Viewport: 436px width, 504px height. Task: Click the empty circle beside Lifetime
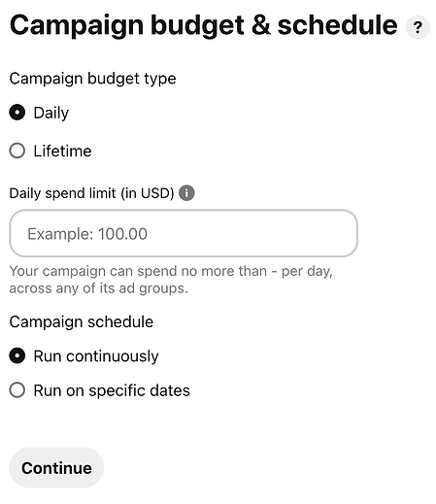click(x=17, y=151)
